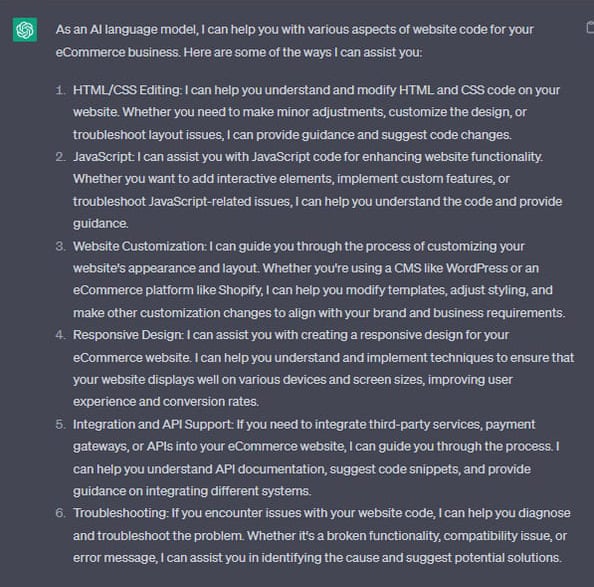
Task: Click list number 5 marker
Action: point(60,425)
